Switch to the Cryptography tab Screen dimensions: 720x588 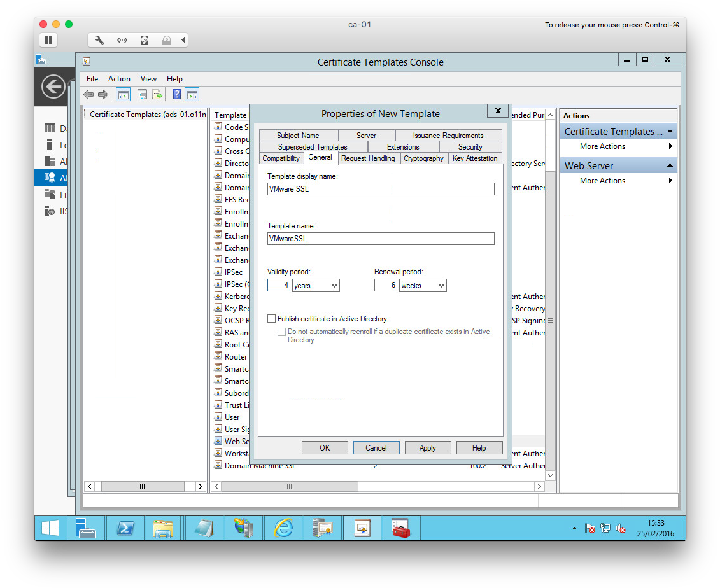point(423,158)
